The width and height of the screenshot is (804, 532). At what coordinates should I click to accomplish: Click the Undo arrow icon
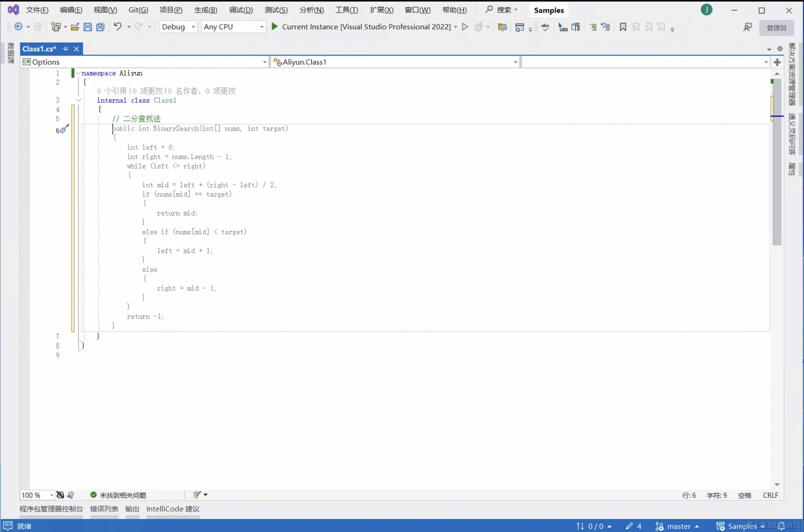tap(117, 26)
